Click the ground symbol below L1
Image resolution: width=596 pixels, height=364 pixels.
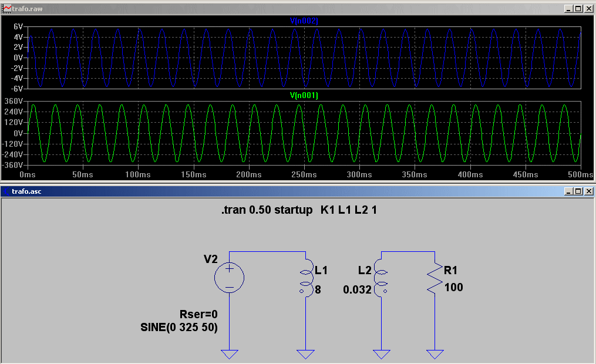(305, 354)
